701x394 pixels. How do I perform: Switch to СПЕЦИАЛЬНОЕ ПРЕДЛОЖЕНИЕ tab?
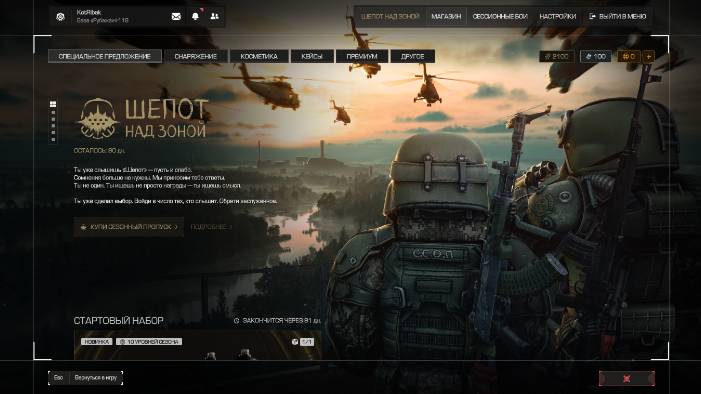[105, 56]
